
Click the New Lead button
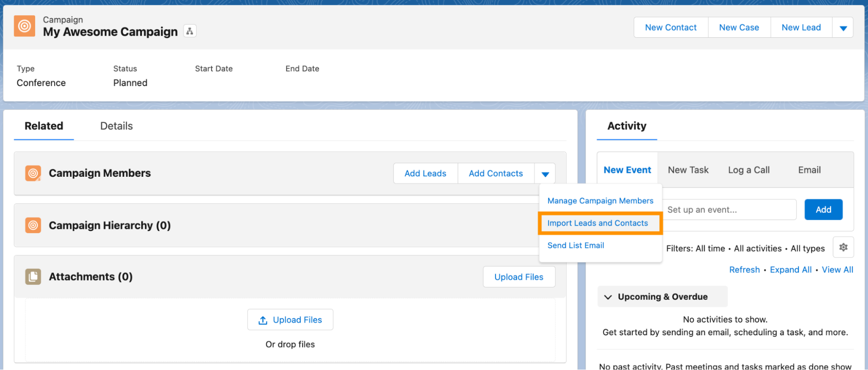coord(801,28)
